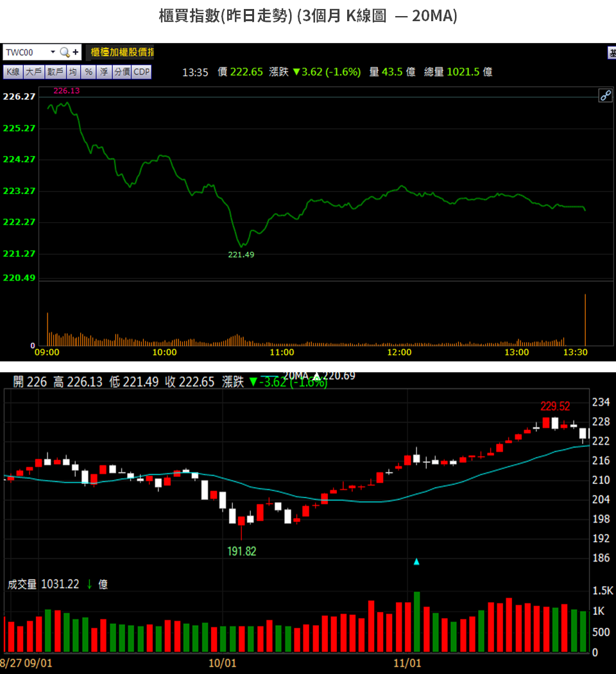The image size is (616, 674).
Task: Select the 大戶 tab button
Action: pyautogui.click(x=33, y=72)
